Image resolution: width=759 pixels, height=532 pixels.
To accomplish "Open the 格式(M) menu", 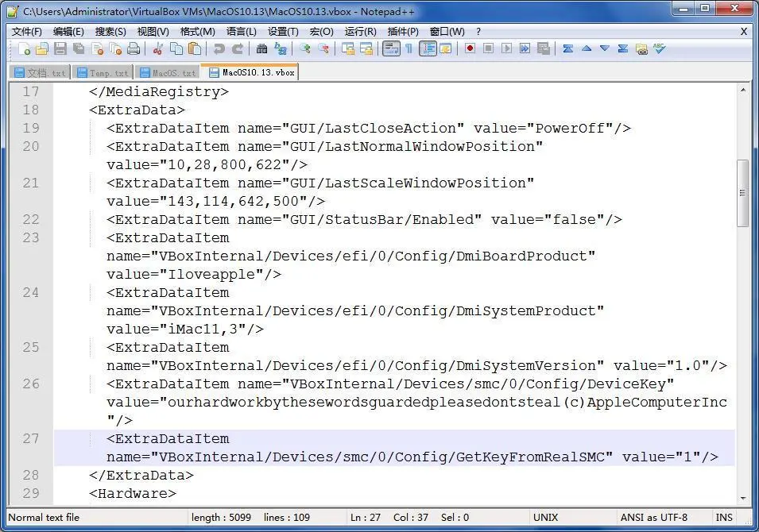I will [x=197, y=32].
